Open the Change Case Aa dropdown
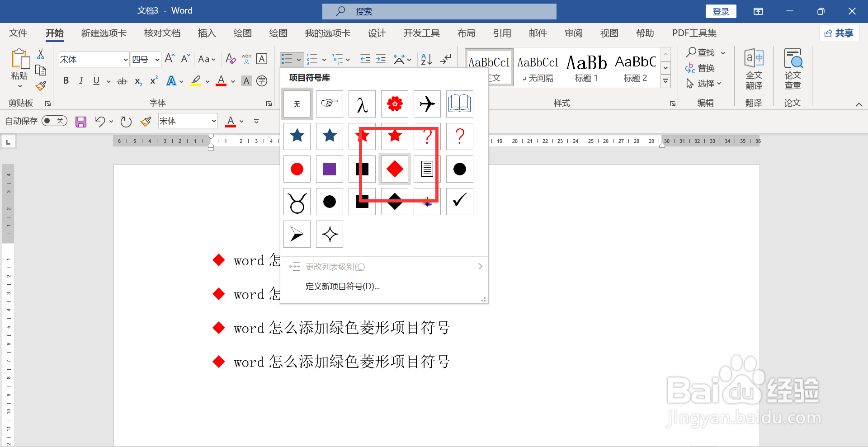The image size is (868, 447). (207, 59)
